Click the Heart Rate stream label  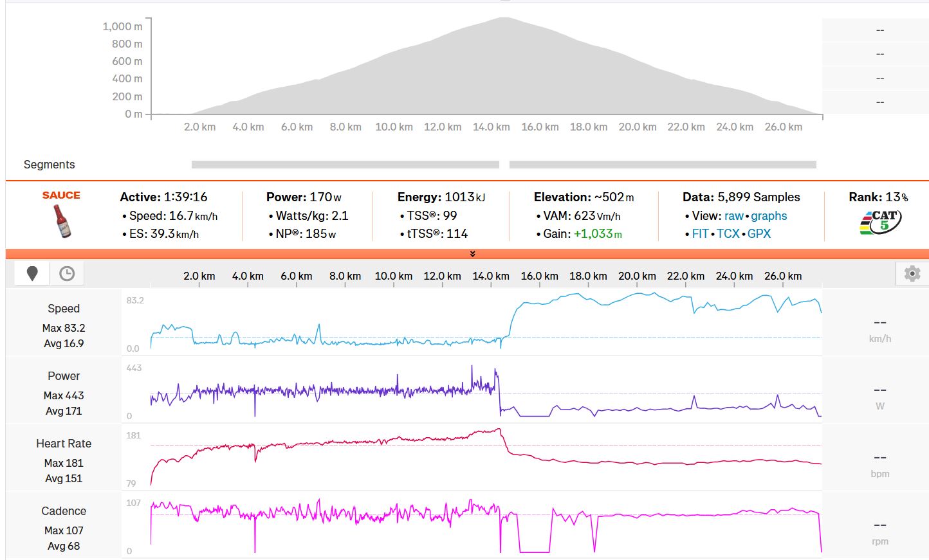point(64,444)
